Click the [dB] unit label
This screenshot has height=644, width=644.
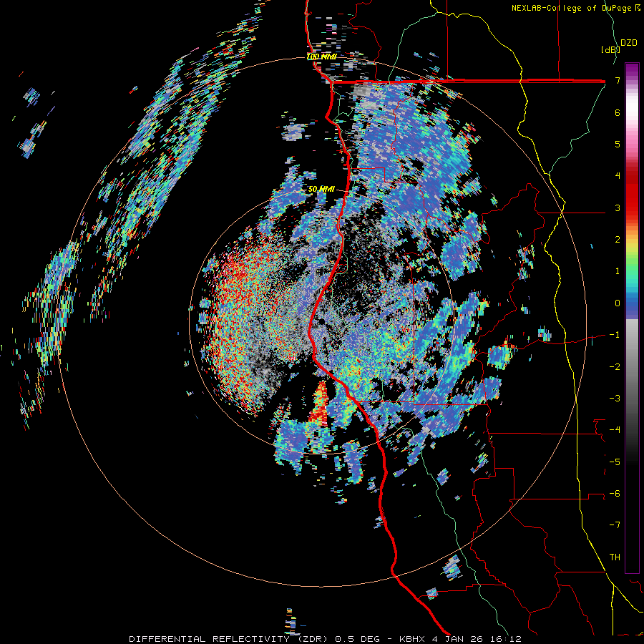tap(610, 49)
